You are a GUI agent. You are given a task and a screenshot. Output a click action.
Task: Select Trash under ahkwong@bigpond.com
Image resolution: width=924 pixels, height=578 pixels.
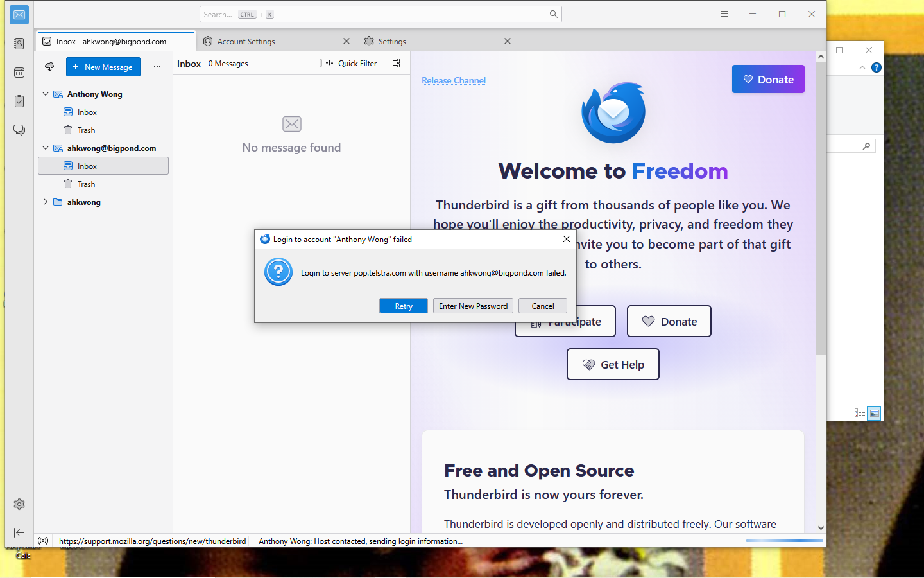(x=103, y=184)
